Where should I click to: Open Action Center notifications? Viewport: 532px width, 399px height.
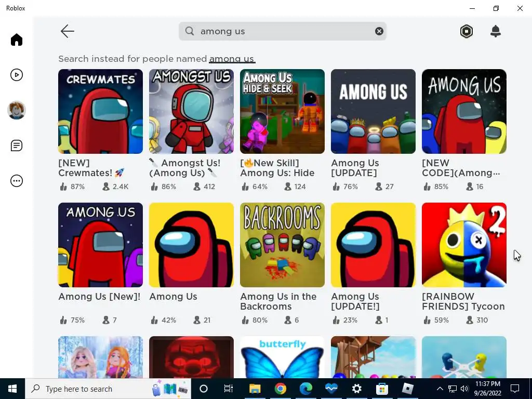(x=515, y=389)
